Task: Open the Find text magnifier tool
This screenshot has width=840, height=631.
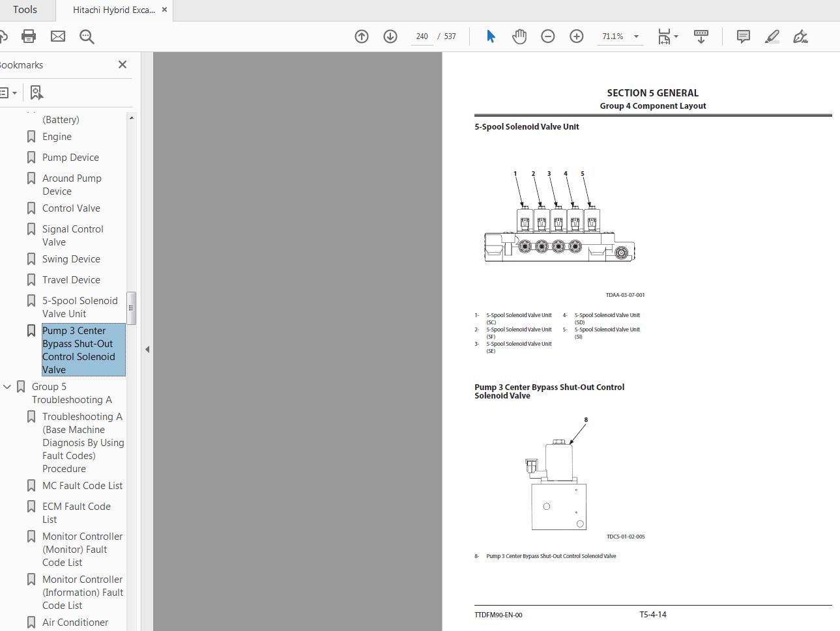Action: pos(87,36)
